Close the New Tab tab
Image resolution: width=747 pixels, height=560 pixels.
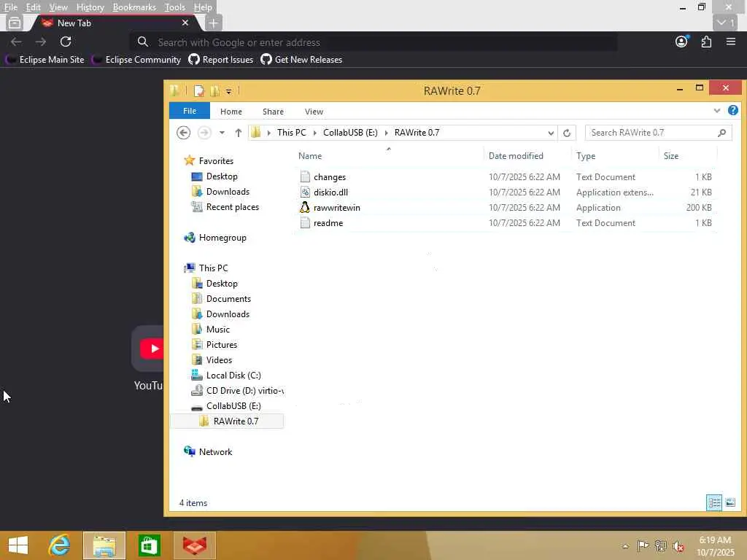point(185,23)
